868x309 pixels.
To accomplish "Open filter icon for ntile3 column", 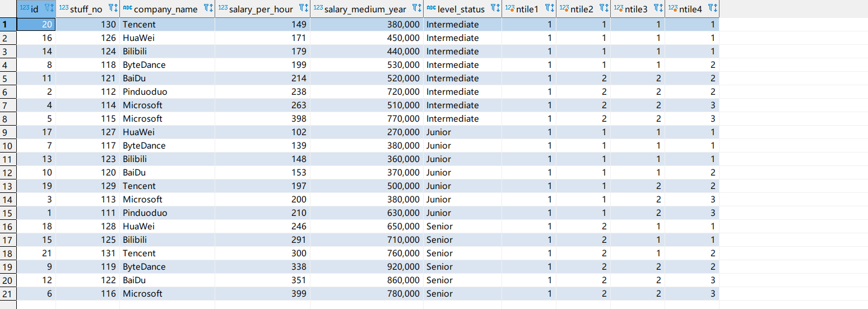I will 656,8.
